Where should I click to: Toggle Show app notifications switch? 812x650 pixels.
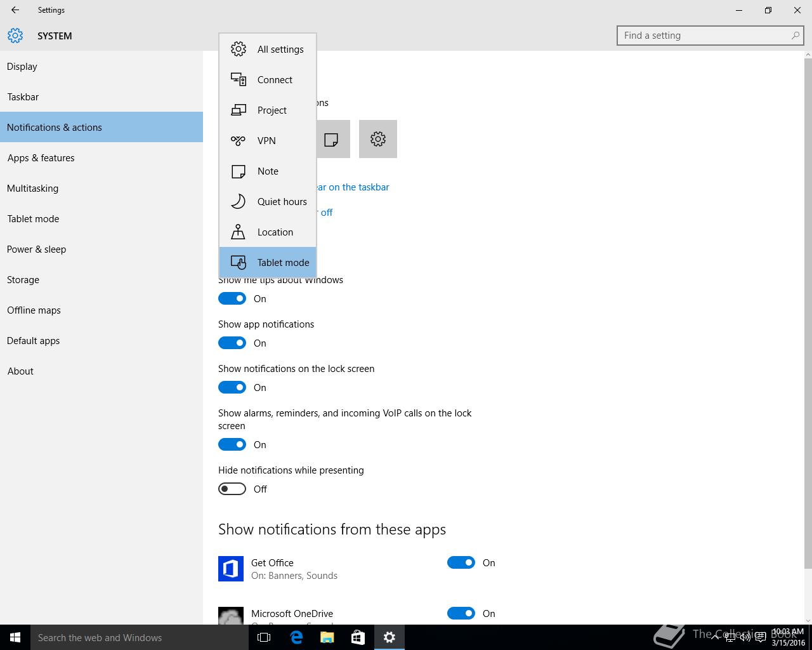(232, 343)
